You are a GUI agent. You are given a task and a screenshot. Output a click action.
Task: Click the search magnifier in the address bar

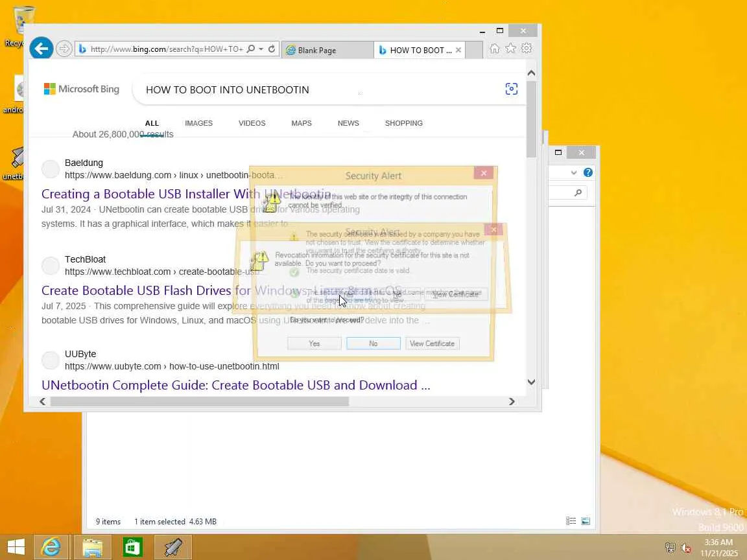pyautogui.click(x=251, y=49)
